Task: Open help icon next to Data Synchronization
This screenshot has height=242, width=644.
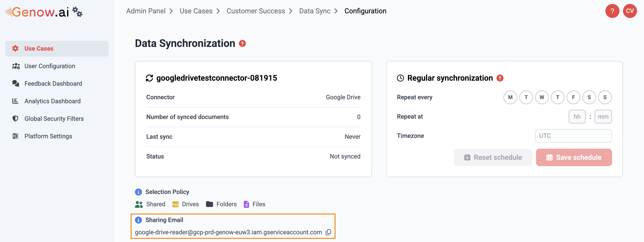Action: pos(242,44)
